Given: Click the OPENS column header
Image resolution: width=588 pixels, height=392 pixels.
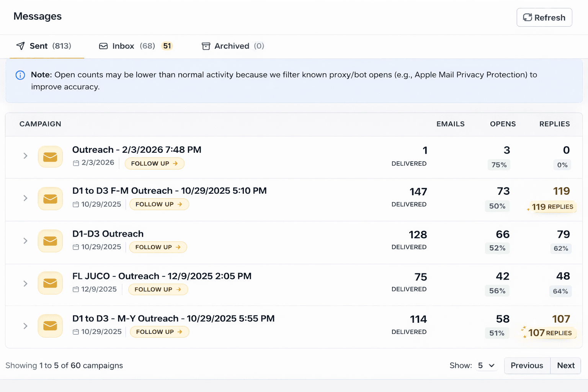Looking at the screenshot, I should click(503, 124).
